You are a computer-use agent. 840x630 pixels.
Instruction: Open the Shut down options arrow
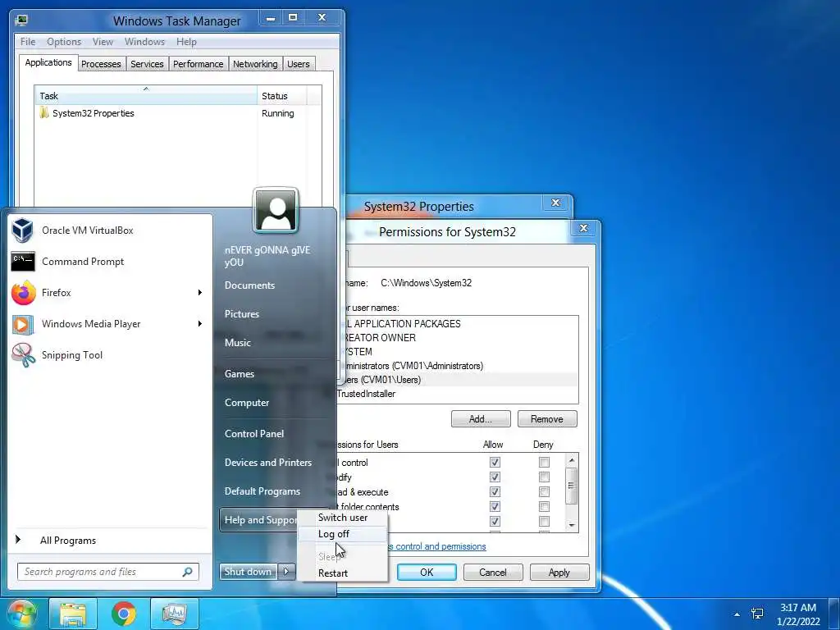[x=286, y=572]
